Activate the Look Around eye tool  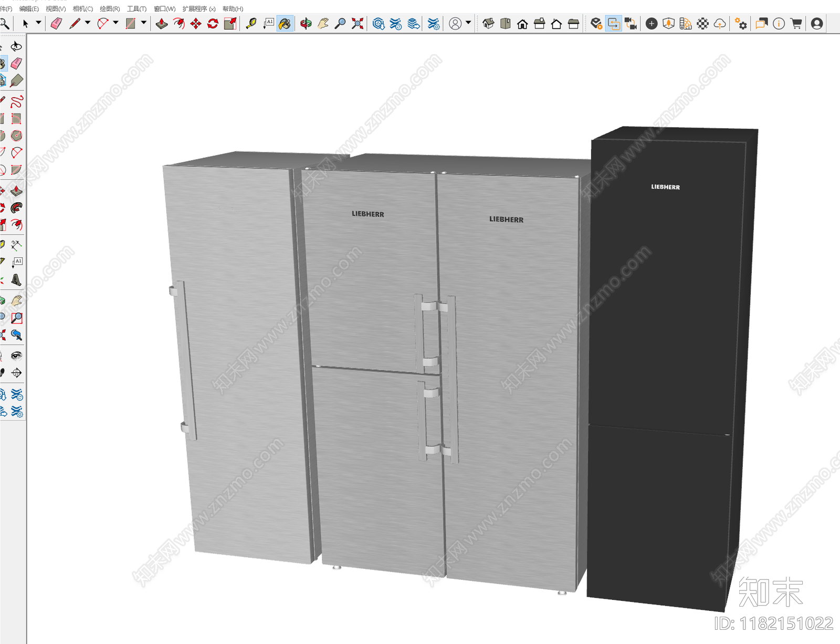pos(16,356)
